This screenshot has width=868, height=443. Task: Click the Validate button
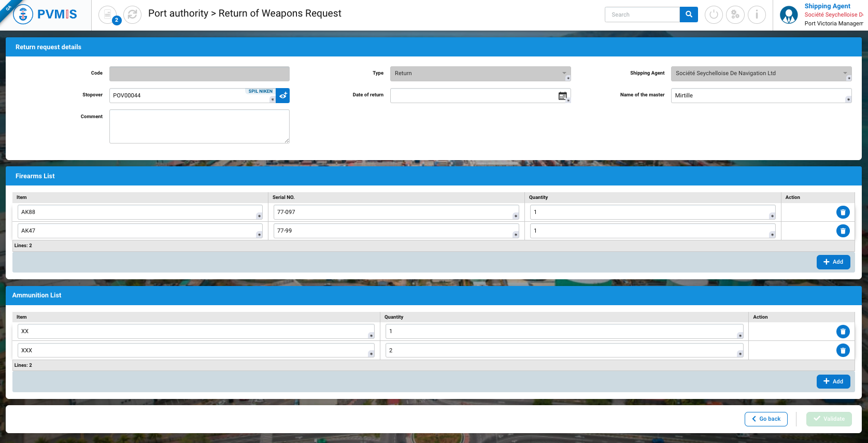click(x=829, y=419)
